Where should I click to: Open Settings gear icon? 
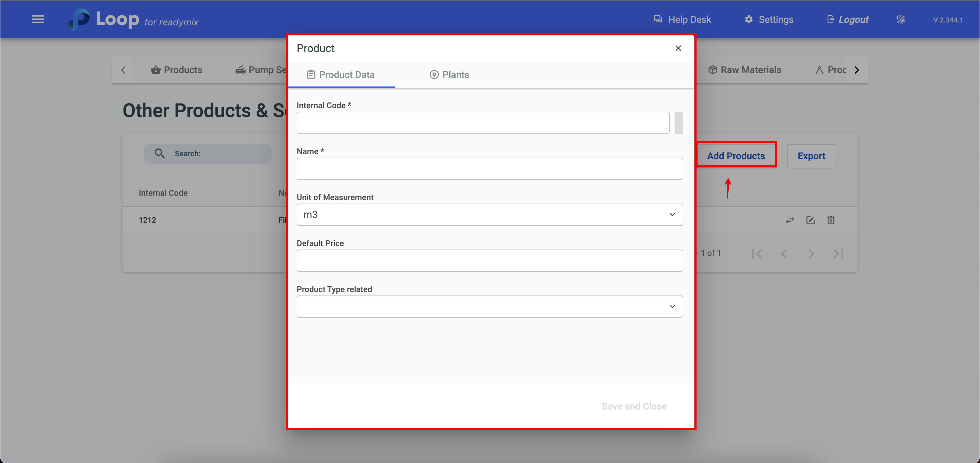(x=748, y=19)
